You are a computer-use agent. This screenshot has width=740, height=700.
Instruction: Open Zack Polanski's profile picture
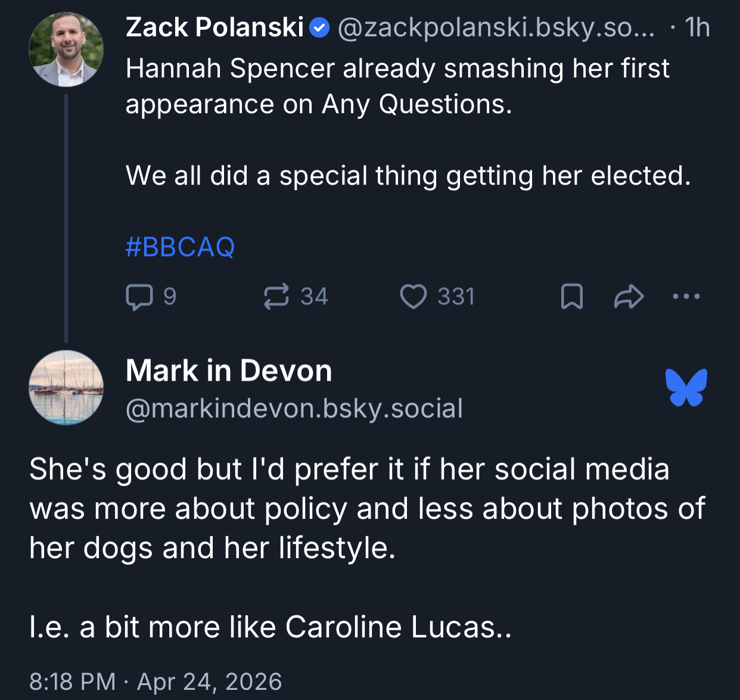click(x=66, y=49)
